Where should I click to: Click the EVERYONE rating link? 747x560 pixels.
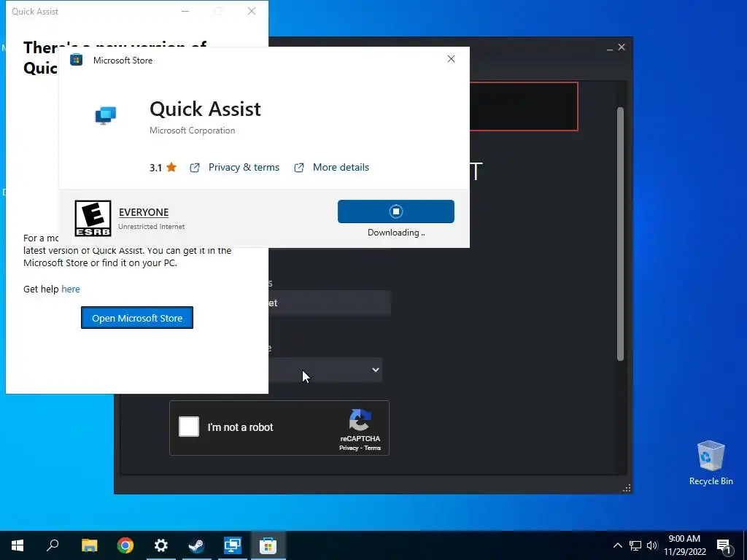[x=144, y=212]
